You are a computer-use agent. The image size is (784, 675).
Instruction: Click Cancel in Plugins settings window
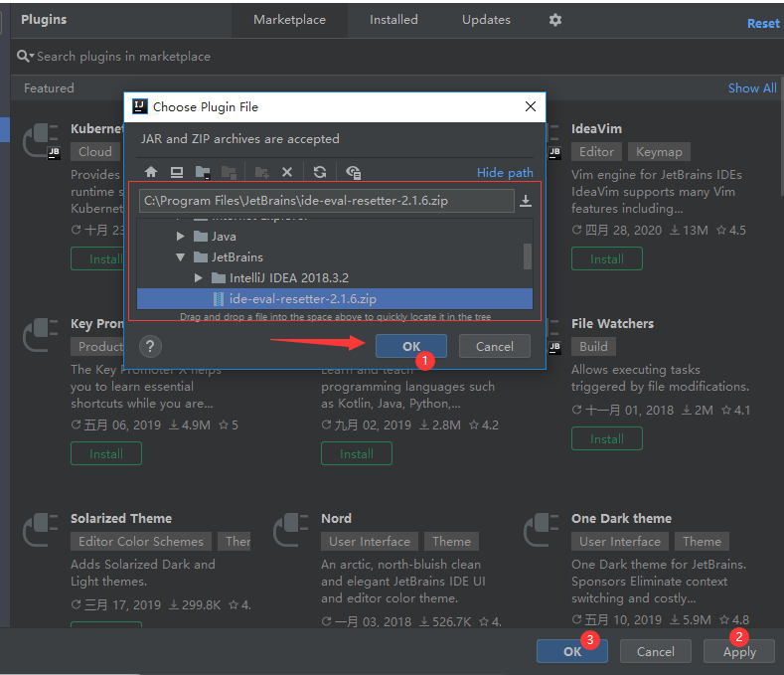pos(656,651)
